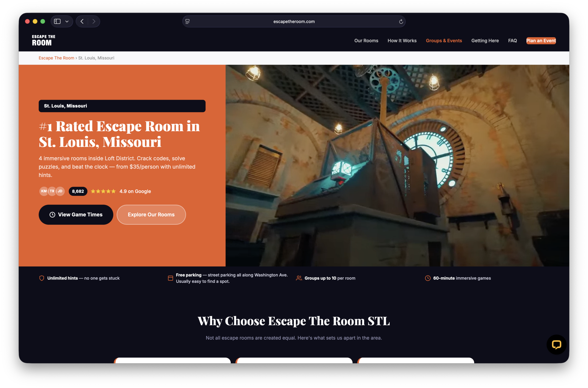588x388 pixels.
Task: Click the Groups up to 10 per room text
Action: pos(330,278)
